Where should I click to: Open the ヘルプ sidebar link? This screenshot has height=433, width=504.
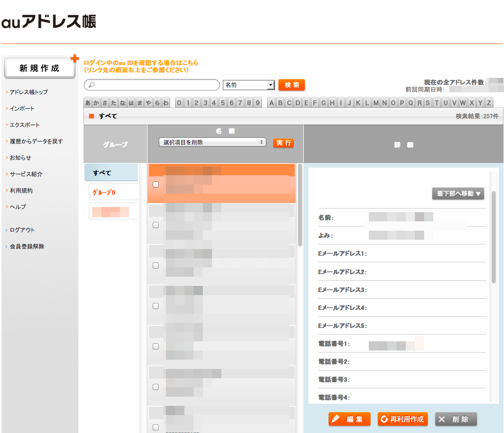18,207
